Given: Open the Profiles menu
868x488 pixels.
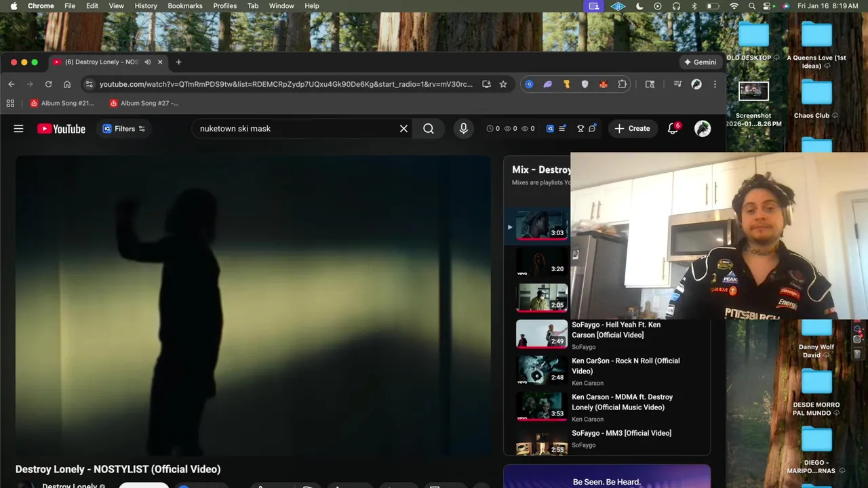Looking at the screenshot, I should [x=225, y=6].
